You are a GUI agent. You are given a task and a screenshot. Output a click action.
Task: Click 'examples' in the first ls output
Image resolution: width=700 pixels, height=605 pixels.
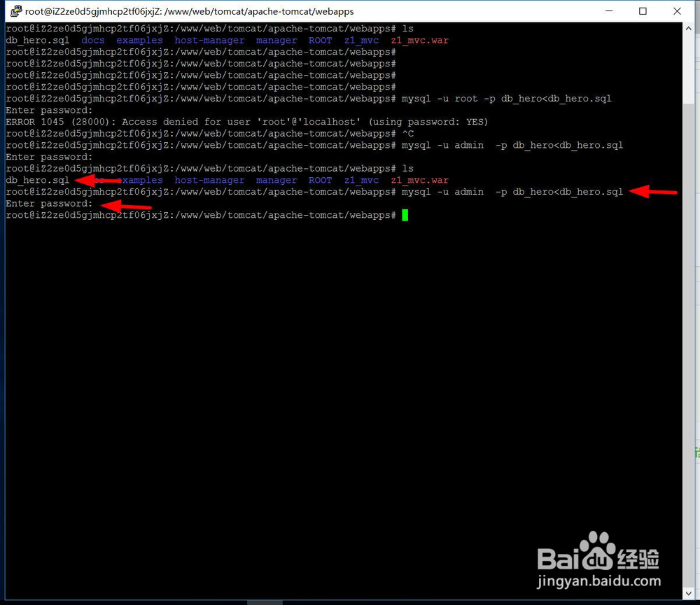140,40
